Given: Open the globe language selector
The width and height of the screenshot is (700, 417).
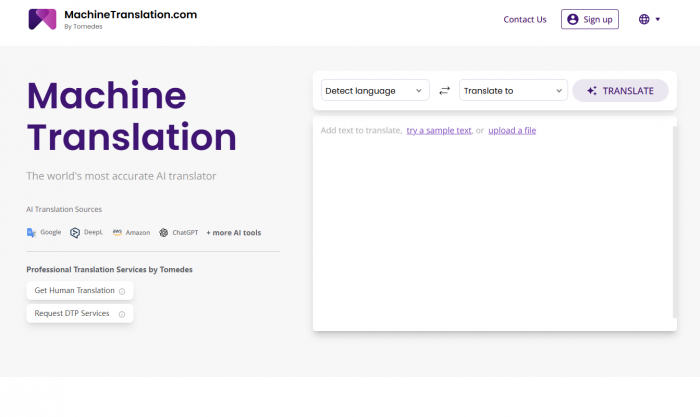Looking at the screenshot, I should pos(644,19).
